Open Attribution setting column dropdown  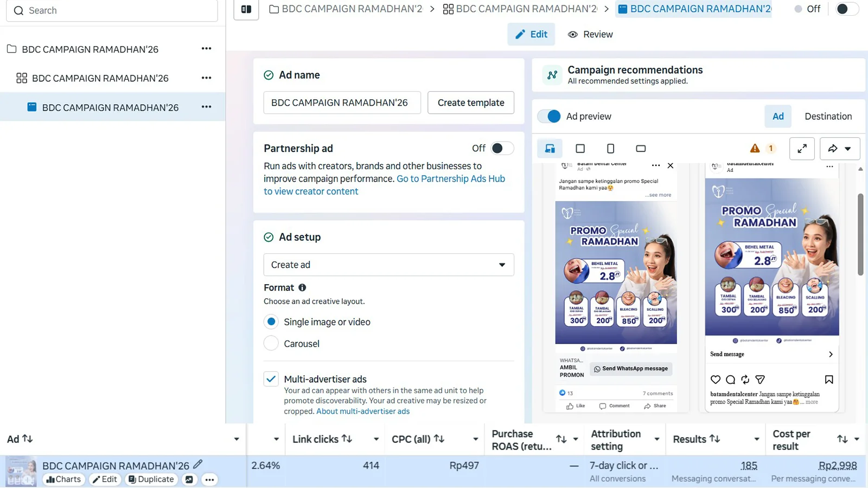(657, 439)
